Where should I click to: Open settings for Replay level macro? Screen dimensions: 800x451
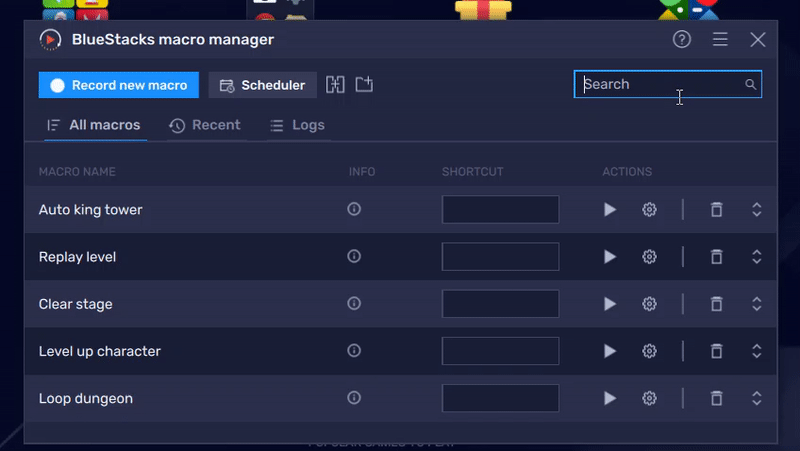coord(649,257)
